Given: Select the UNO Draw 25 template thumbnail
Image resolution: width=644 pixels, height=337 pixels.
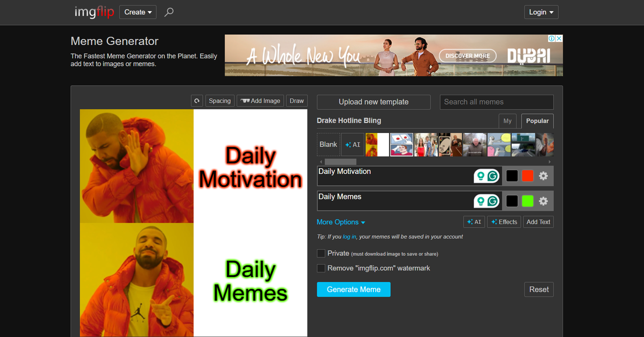Looking at the screenshot, I should [450, 145].
